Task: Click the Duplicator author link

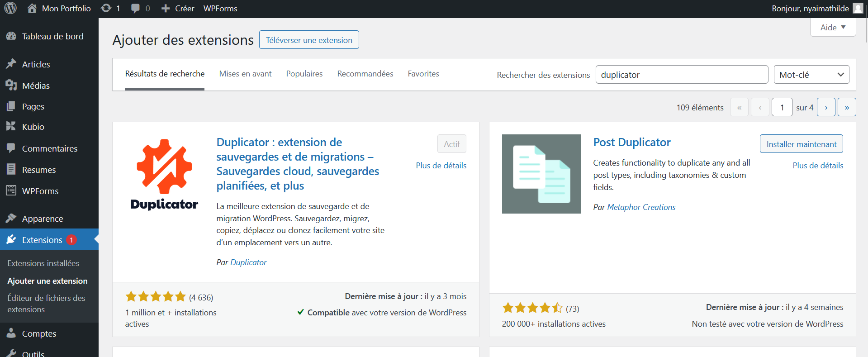Action: coord(248,262)
